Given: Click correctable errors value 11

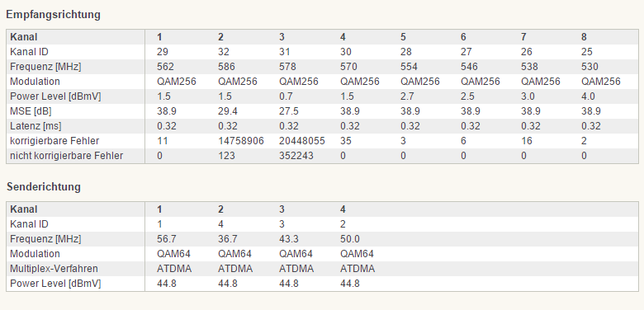Looking at the screenshot, I should (162, 141).
